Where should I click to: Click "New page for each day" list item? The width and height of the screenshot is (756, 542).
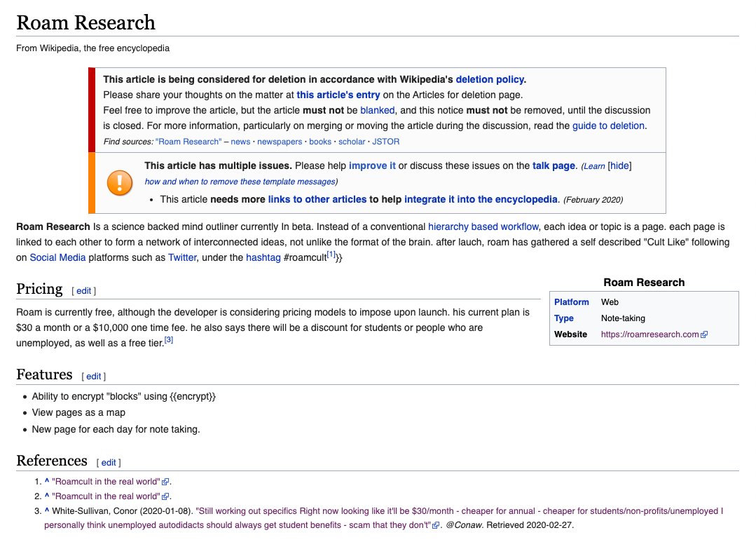click(116, 430)
